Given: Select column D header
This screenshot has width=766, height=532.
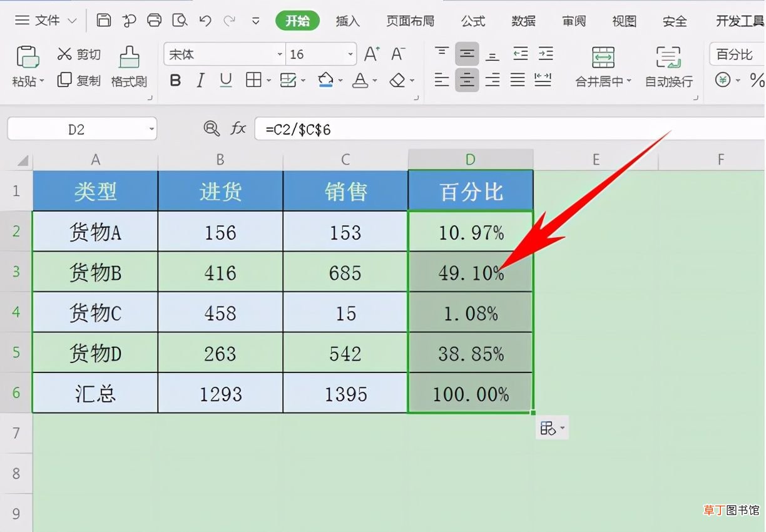Looking at the screenshot, I should coord(471,160).
